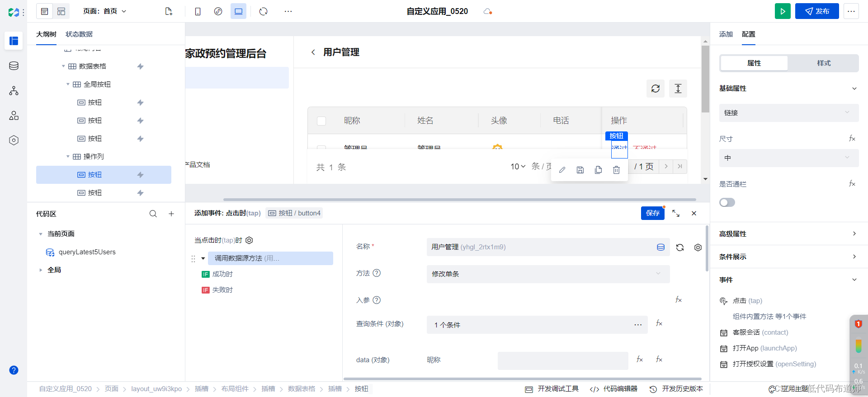
Task: Open the data source sidebar icon
Action: click(14, 66)
